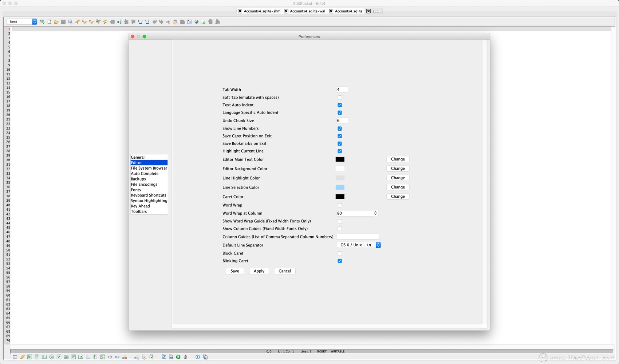Insert a table using bottom toolbar icon
This screenshot has height=364, width=619.
click(x=15, y=357)
